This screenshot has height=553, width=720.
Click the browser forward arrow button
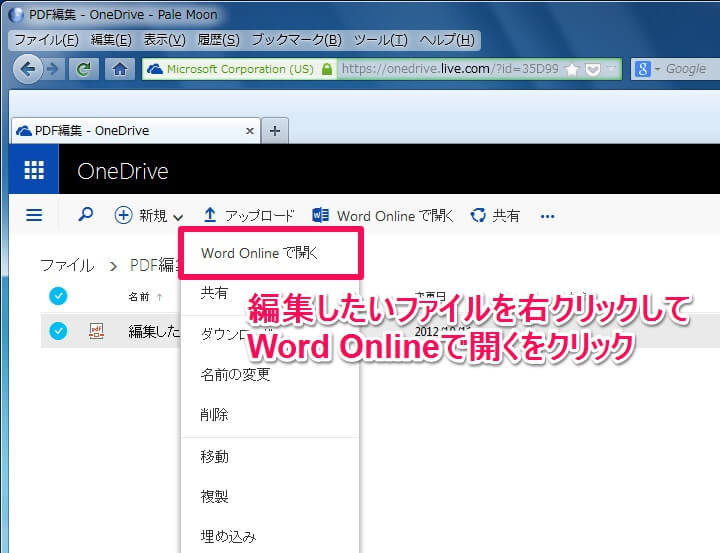(53, 69)
